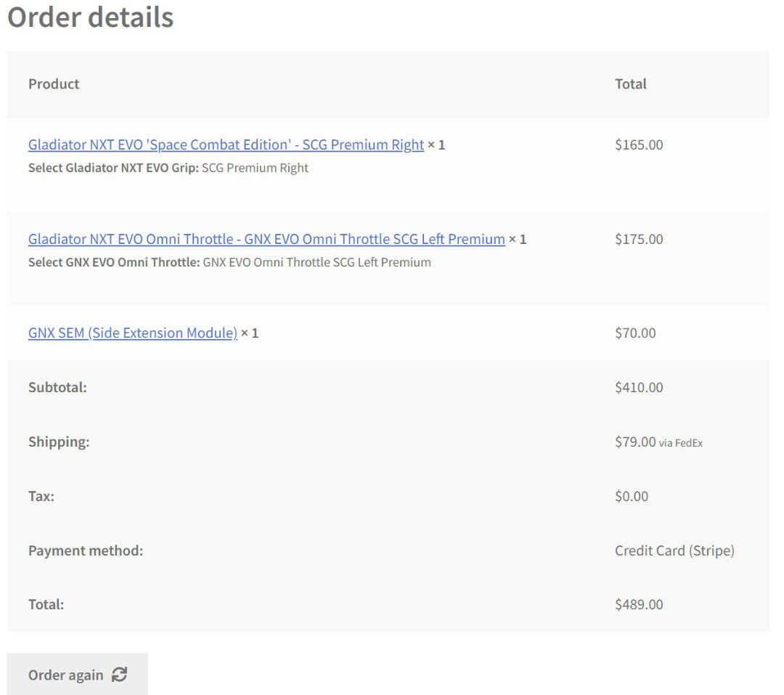Open Gladiator NXT EVO Omni Throttle product link

[266, 239]
